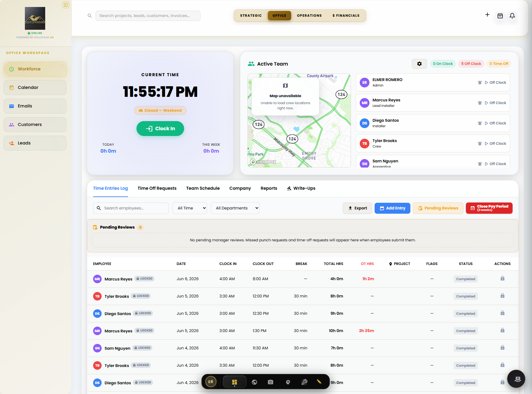Click the alert bell icon for Marcus Reyes
The height and width of the screenshot is (394, 532).
[480, 103]
